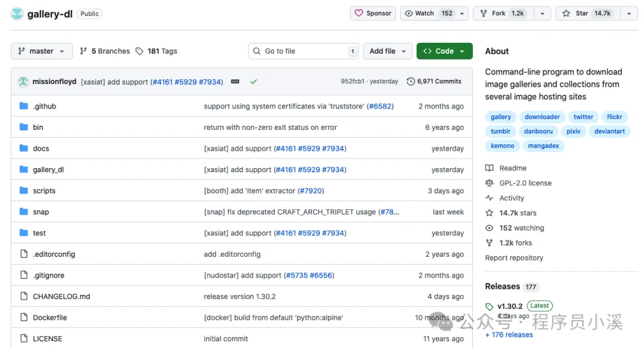This screenshot has width=644, height=348.
Task: Star the gallery-dl repository
Action: pos(588,14)
